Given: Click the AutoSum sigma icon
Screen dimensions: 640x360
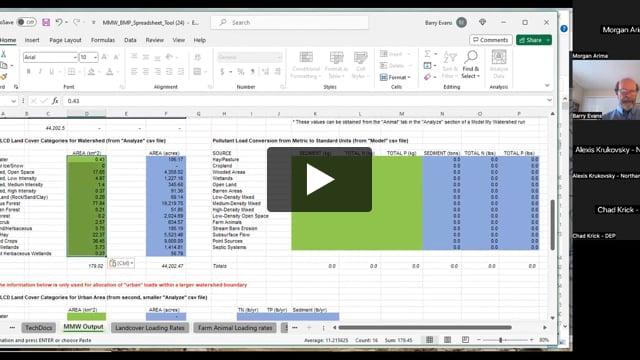Looking at the screenshot, I should (x=427, y=54).
